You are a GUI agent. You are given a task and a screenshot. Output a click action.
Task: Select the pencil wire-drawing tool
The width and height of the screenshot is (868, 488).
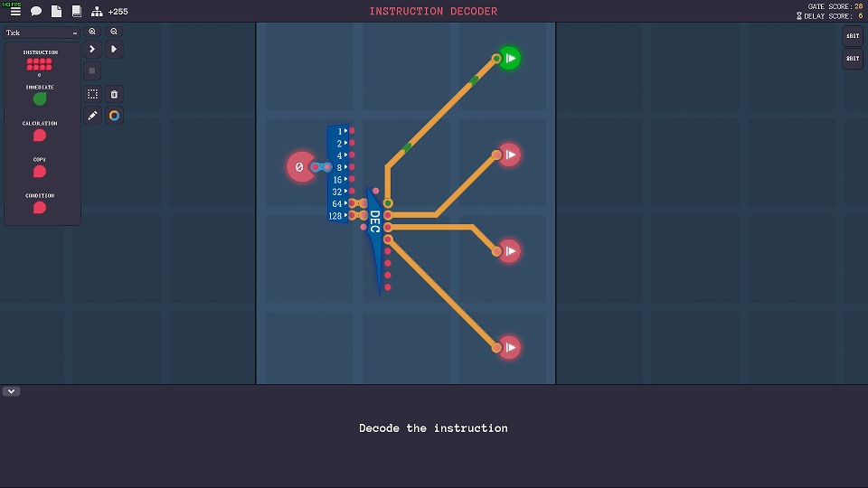pyautogui.click(x=92, y=116)
